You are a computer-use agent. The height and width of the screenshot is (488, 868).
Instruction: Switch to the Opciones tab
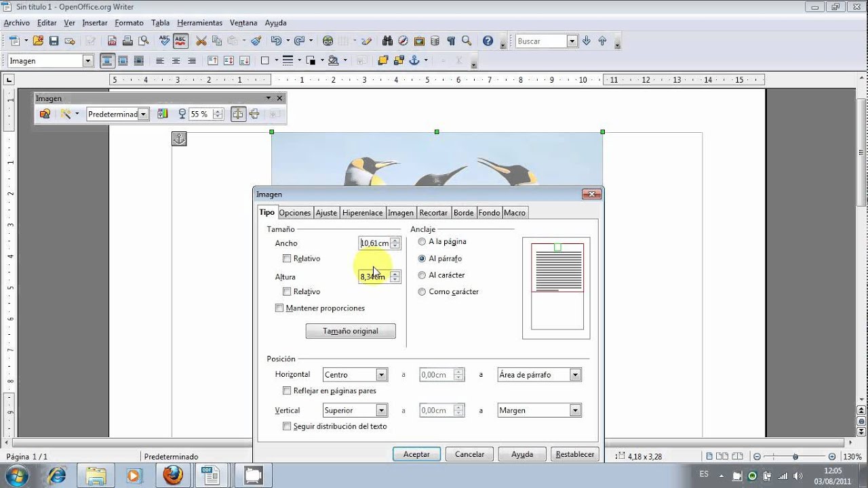295,213
